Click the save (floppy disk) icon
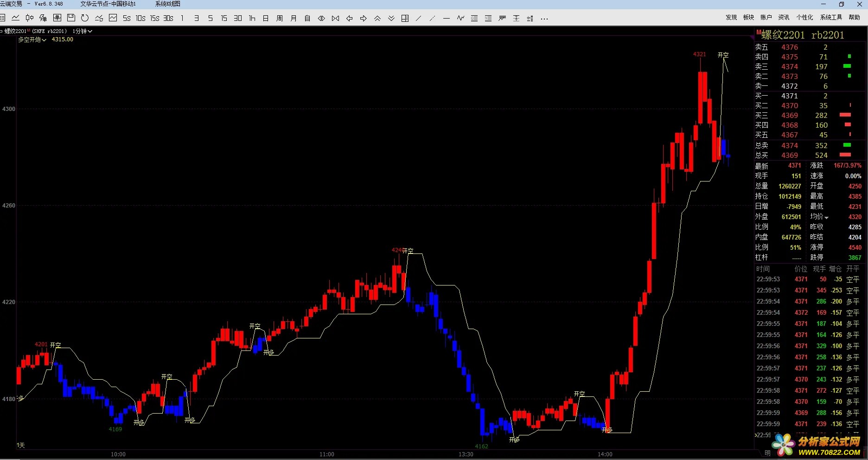The image size is (868, 460). coord(71,18)
